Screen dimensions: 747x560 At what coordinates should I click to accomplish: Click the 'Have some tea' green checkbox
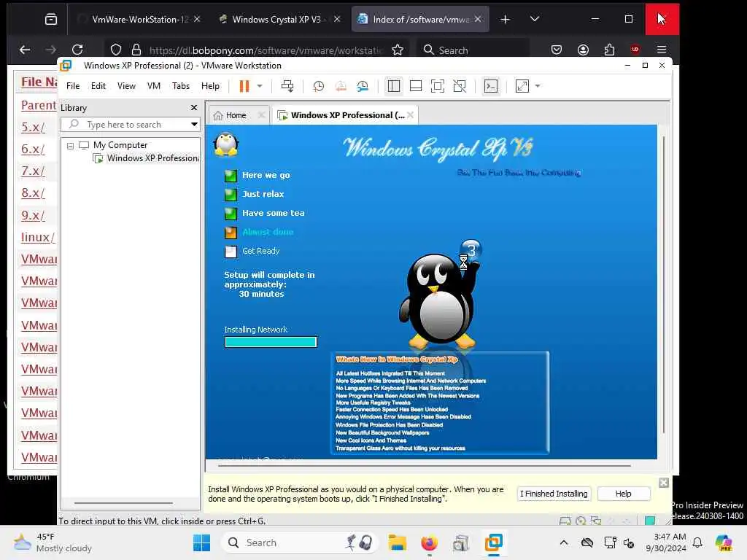(231, 214)
